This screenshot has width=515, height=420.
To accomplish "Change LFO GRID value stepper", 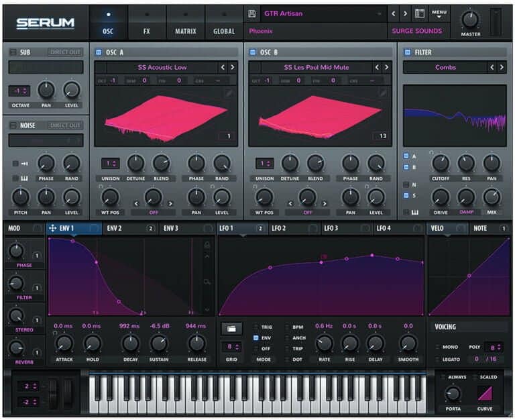I will point(232,347).
